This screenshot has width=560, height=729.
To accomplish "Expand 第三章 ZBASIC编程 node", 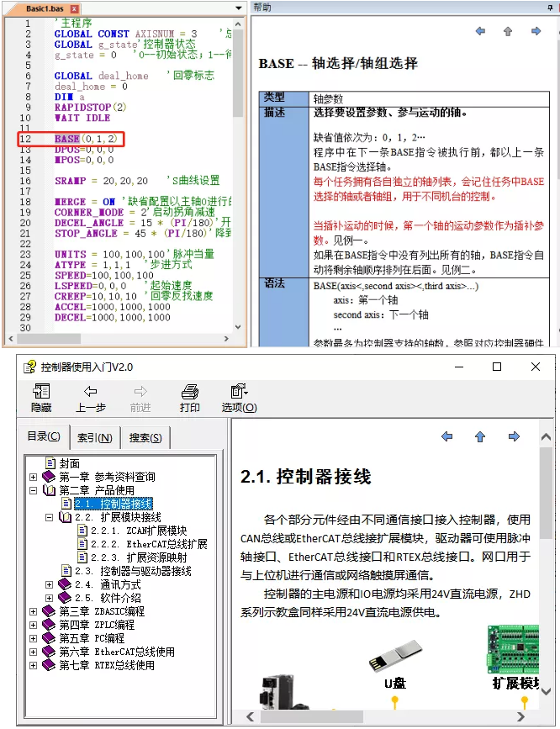I will pos(33,611).
